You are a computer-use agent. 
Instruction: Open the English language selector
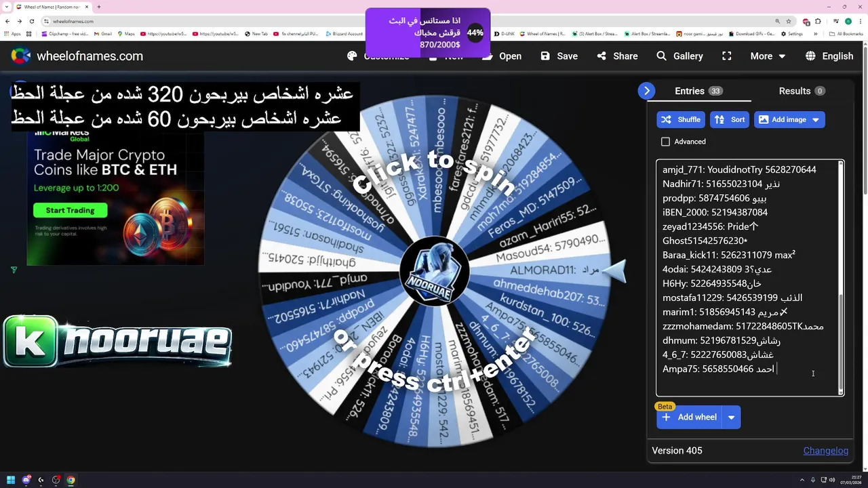[x=829, y=56]
